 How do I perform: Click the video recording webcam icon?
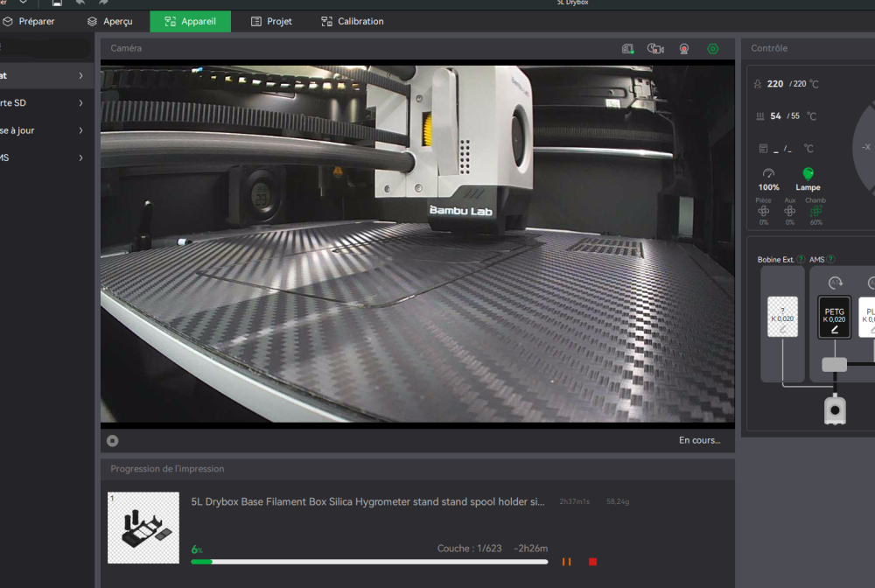684,49
